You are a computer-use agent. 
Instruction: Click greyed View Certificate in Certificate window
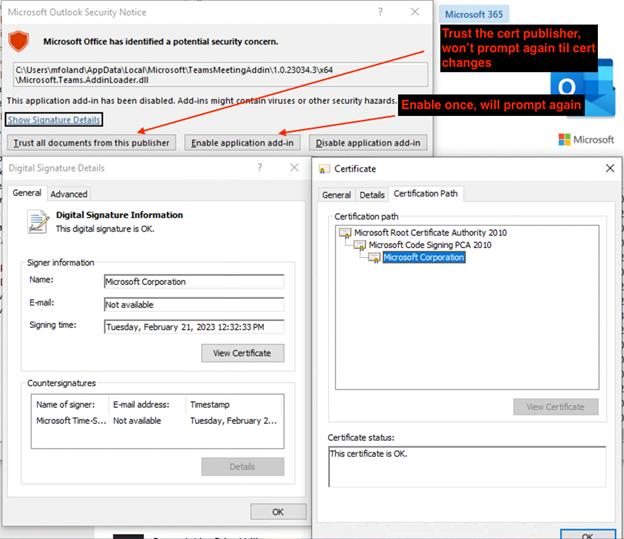point(556,407)
